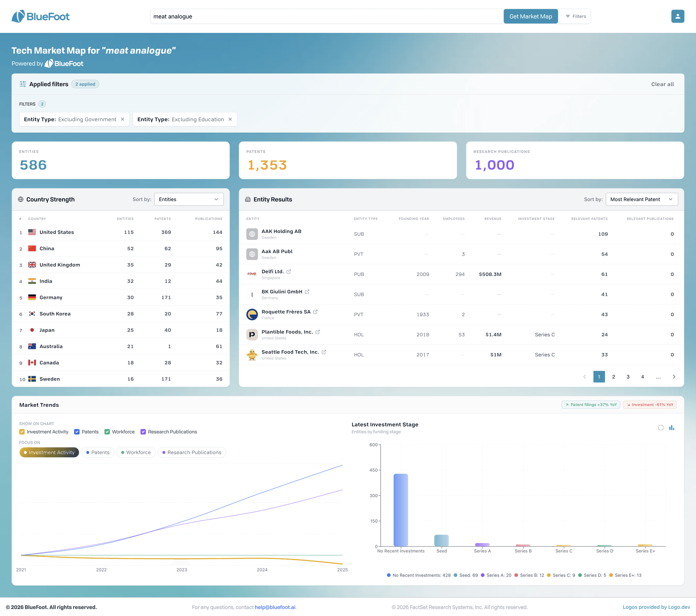Click the Series B legend color dot

coord(516,575)
